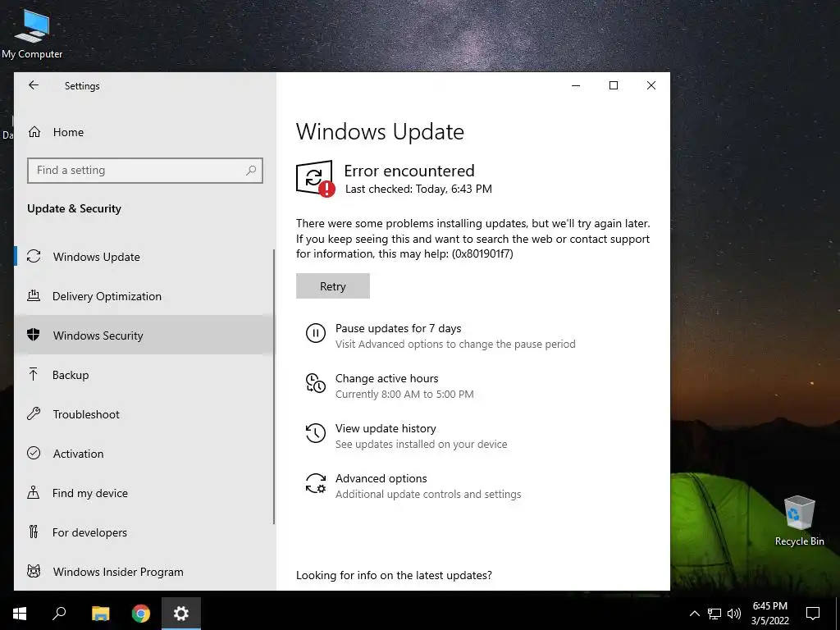The height and width of the screenshot is (630, 840).
Task: Select Windows Update in sidebar
Action: 144,257
